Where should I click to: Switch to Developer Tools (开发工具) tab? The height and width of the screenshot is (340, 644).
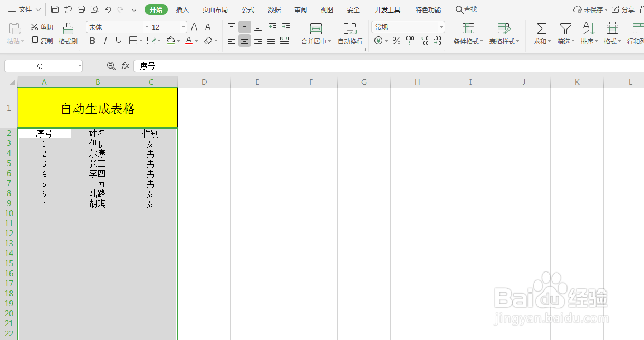pyautogui.click(x=388, y=9)
